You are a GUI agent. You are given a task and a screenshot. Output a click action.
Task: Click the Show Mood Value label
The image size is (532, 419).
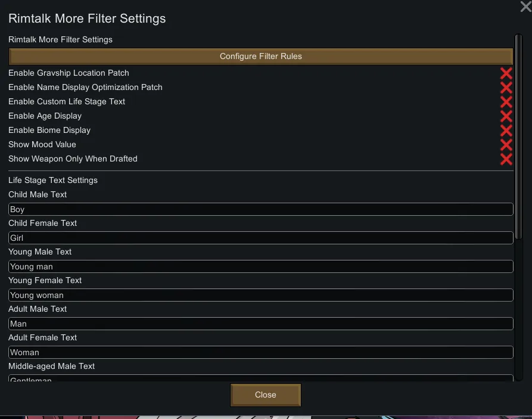click(x=42, y=145)
